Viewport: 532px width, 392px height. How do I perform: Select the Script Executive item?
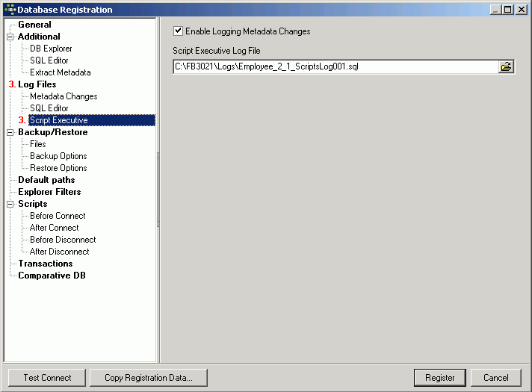tap(92, 120)
